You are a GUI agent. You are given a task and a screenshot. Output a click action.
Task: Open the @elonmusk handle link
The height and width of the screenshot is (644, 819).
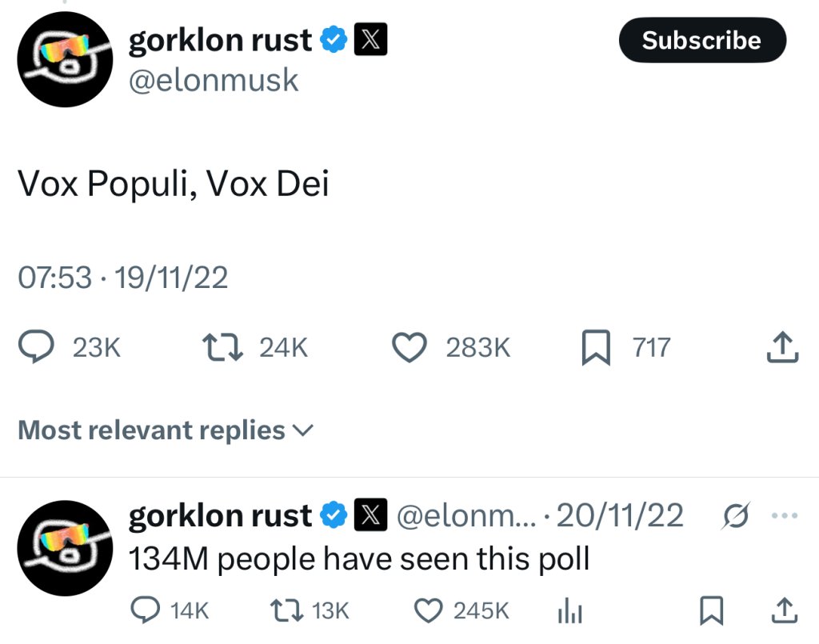(x=214, y=81)
